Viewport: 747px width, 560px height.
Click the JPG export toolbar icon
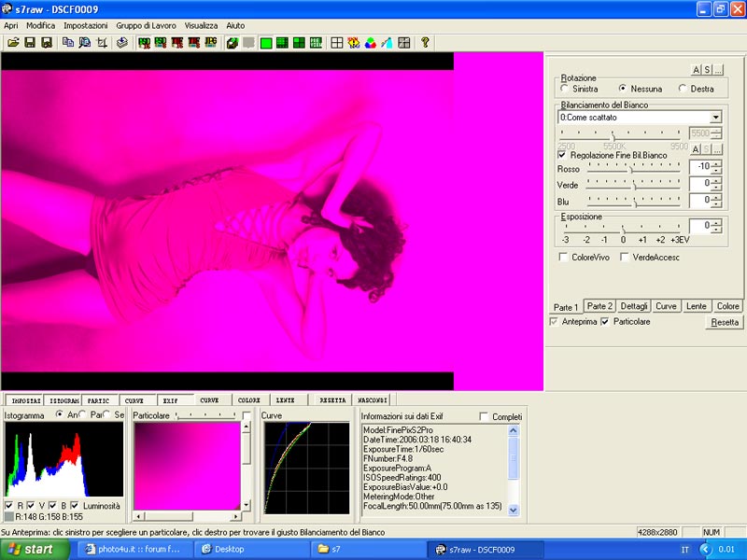[x=211, y=42]
